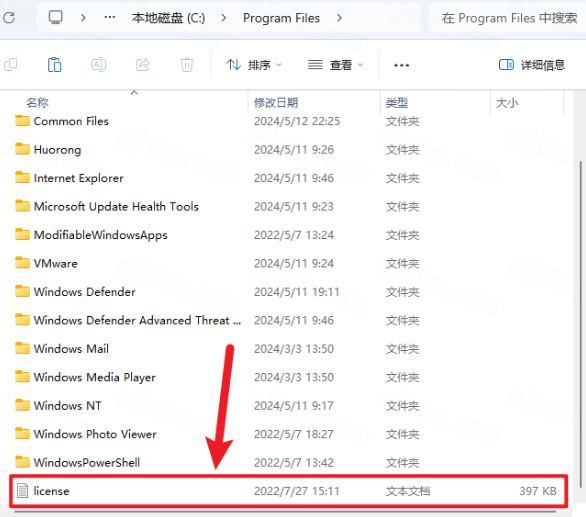Select Windows Defender Advanced Threat folder icon
Viewport: 586px width, 517px height.
(22, 320)
